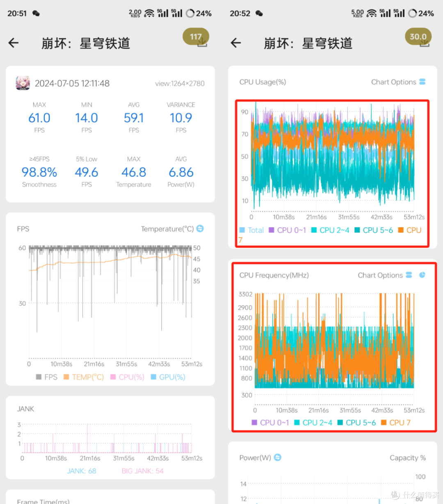This screenshot has height=504, width=443.
Task: Tap the 5% Low 49.6 FPS value
Action: pyautogui.click(x=87, y=172)
